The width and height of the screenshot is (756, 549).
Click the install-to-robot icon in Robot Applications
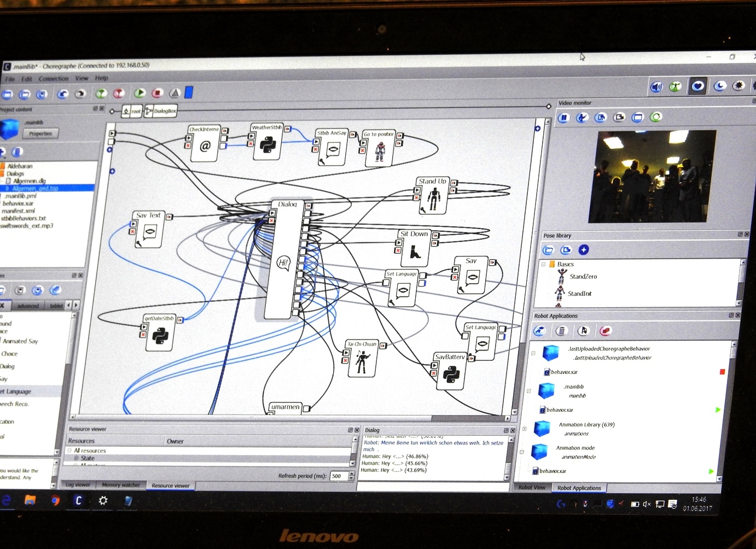540,331
